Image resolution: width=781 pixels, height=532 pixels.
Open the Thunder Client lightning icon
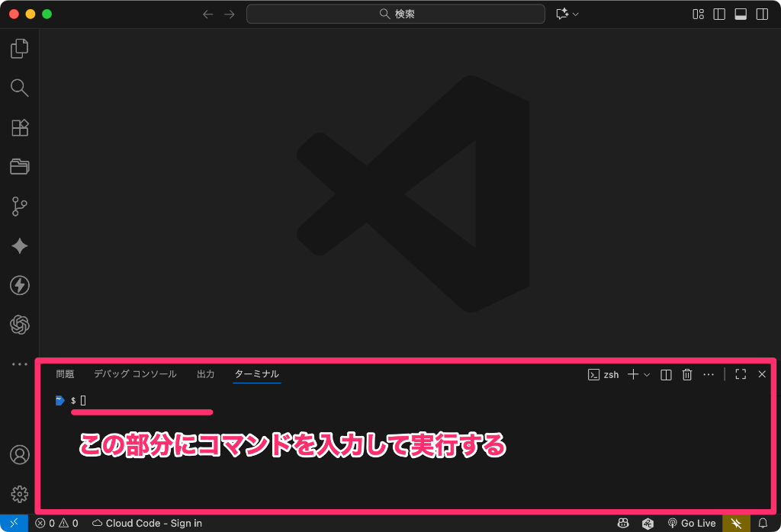[19, 285]
